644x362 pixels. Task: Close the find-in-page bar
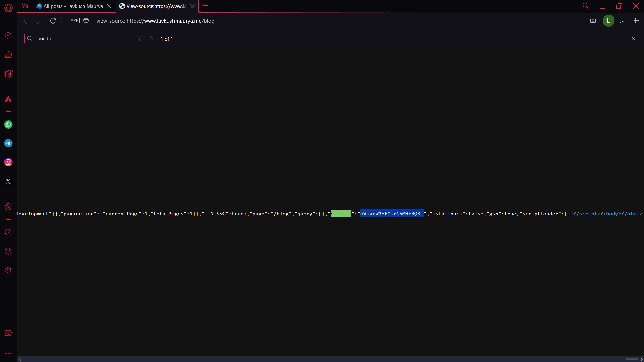pyautogui.click(x=634, y=39)
